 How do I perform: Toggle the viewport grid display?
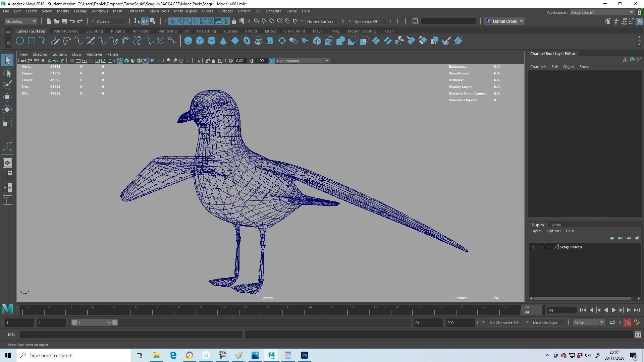(71, 61)
